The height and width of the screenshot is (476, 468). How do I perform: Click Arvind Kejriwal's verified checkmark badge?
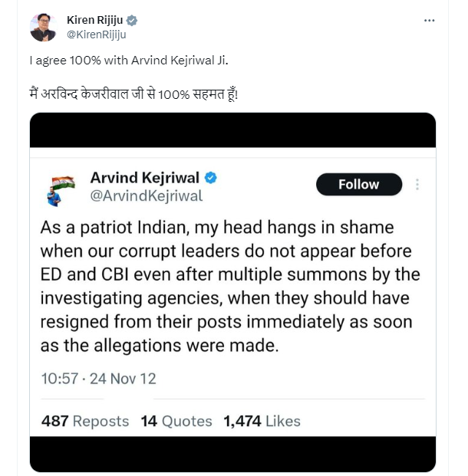pyautogui.click(x=210, y=178)
